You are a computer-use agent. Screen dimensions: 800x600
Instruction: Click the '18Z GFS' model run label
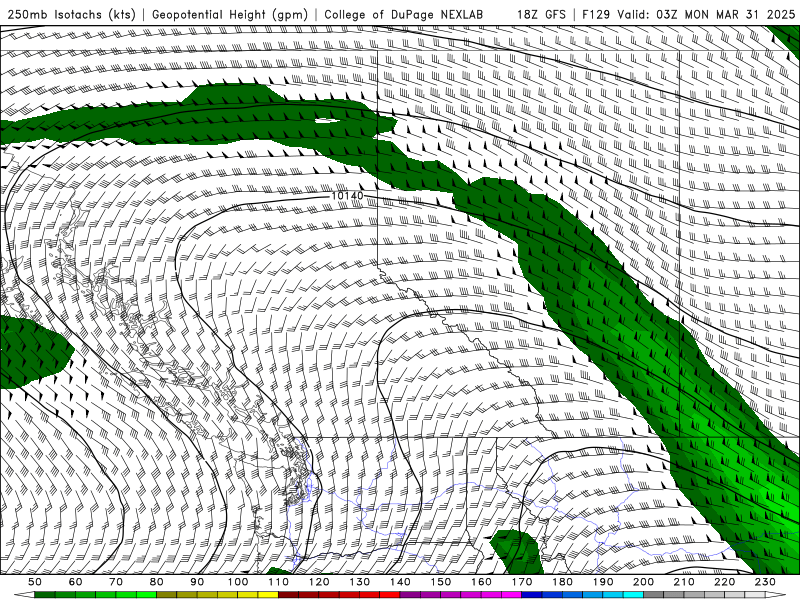tap(541, 14)
